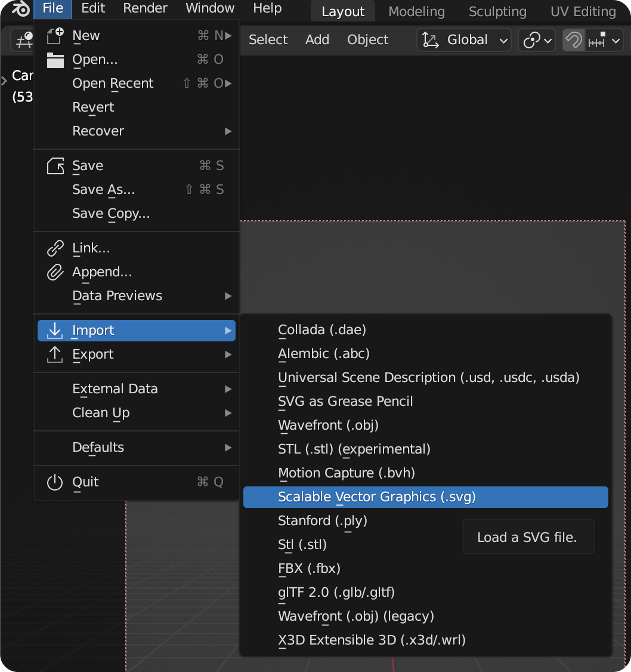The width and height of the screenshot is (631, 672).
Task: Open the pivot point dropdown
Action: pos(537,41)
